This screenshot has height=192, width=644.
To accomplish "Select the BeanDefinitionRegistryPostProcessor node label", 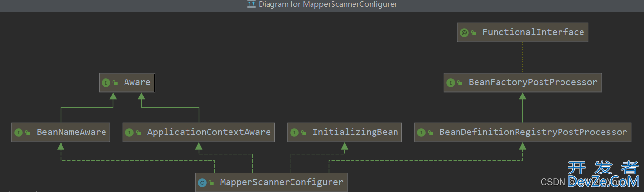I will click(x=533, y=132).
